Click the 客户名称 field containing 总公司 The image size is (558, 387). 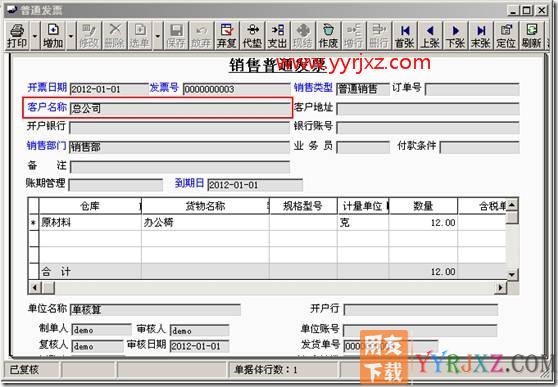pos(180,109)
